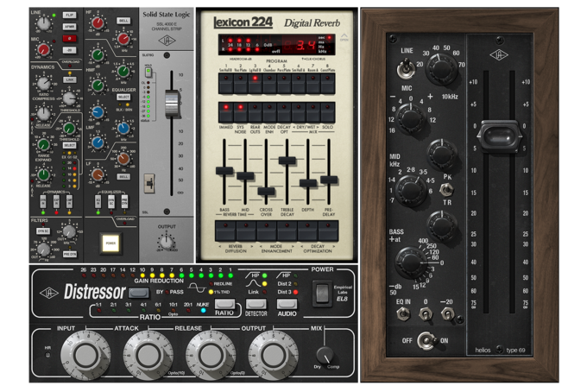
Task: Toggle the DYN IN switch on SSL
Action: click(43, 202)
